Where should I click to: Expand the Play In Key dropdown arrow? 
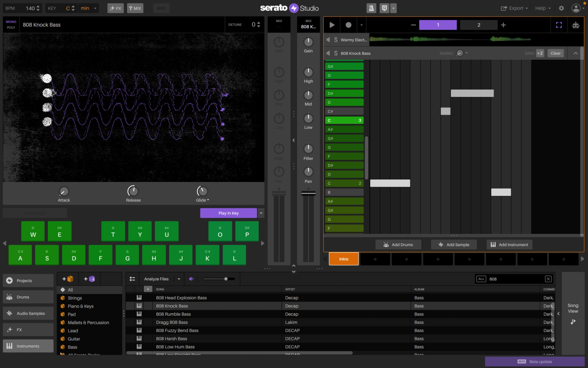click(261, 213)
